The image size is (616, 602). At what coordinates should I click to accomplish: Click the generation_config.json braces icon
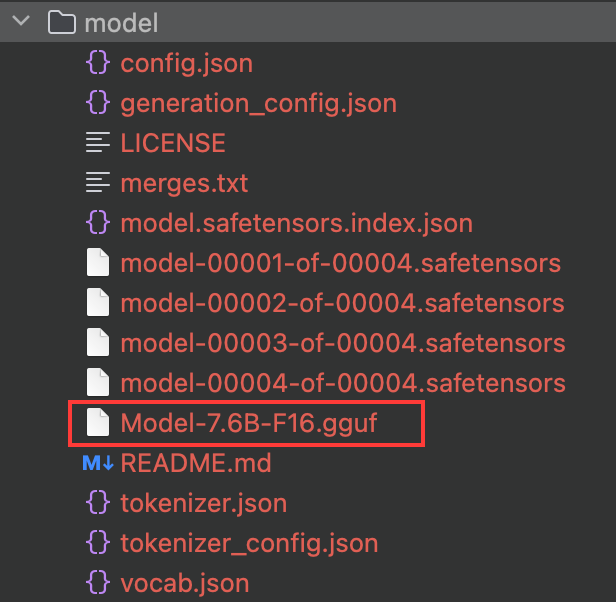(97, 103)
